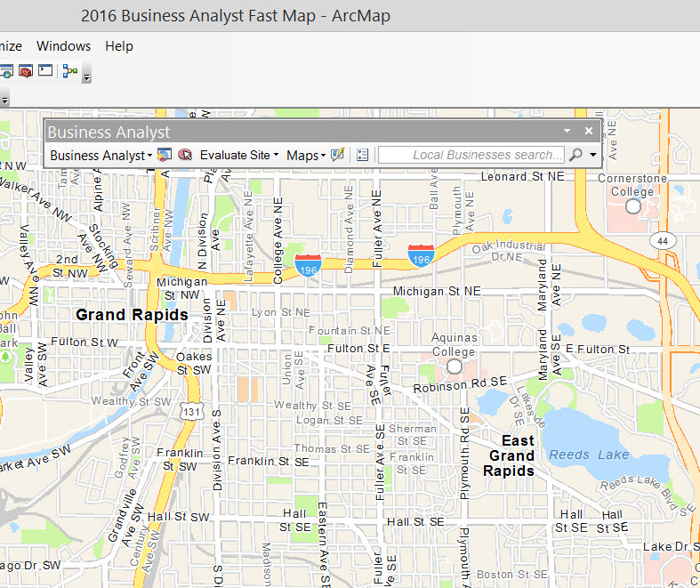Click the Michigan St NE label
This screenshot has height=588, width=700.
(x=437, y=292)
